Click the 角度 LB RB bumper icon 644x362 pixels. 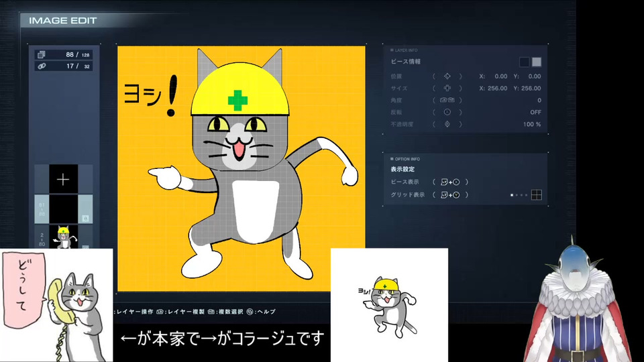click(x=447, y=100)
